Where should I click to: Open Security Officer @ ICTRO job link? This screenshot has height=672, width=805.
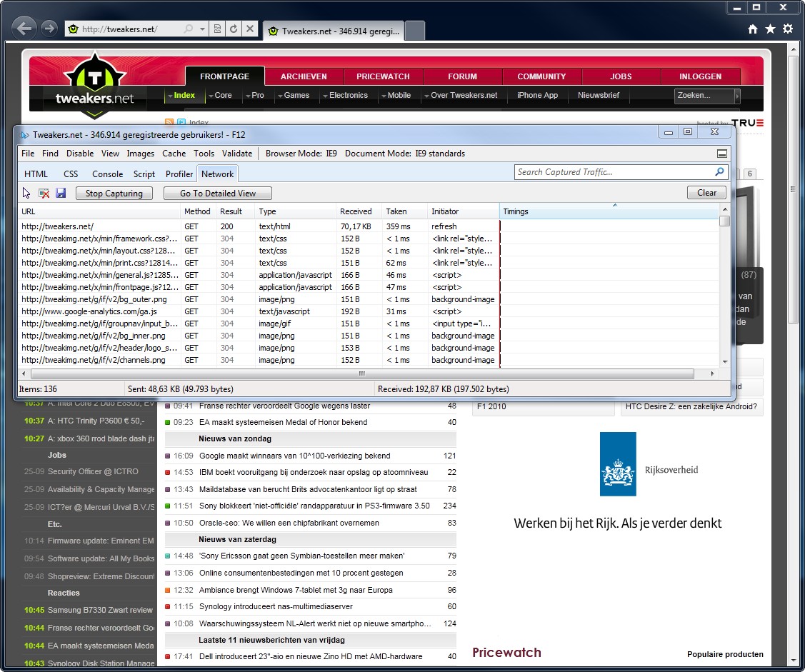(93, 471)
